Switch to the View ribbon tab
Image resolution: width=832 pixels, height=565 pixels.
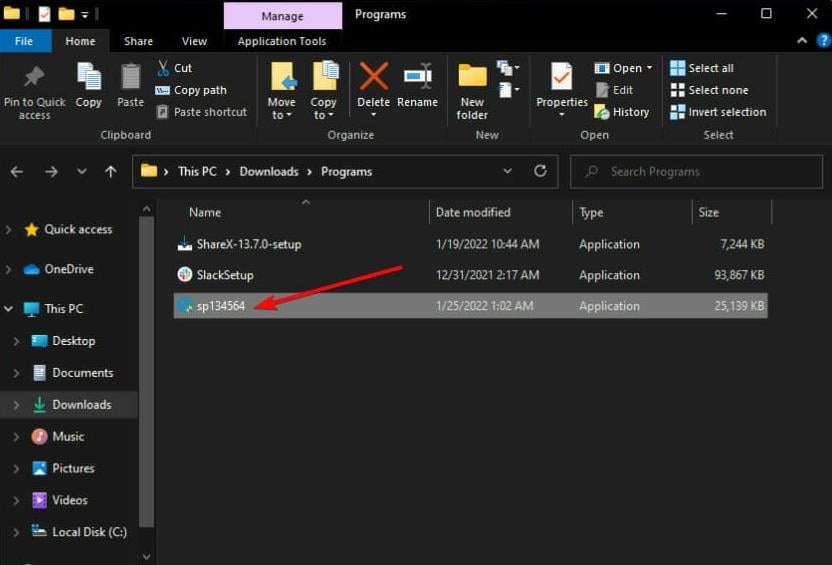[x=194, y=41]
